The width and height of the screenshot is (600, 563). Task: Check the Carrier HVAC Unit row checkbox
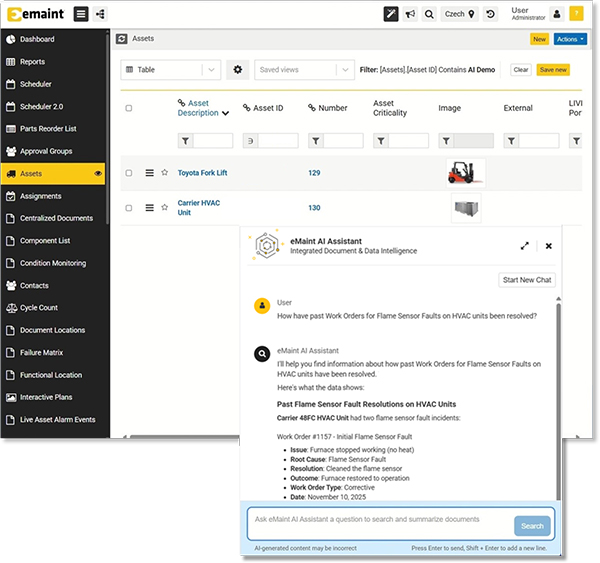tap(129, 208)
